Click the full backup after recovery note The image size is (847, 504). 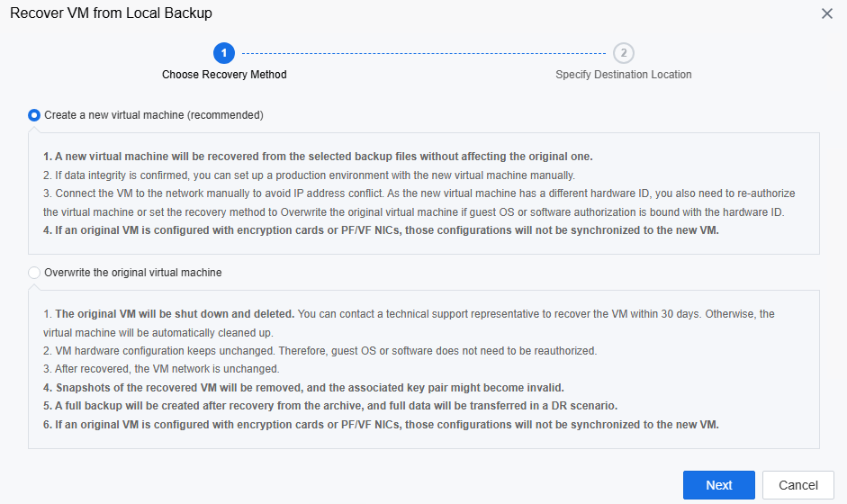pyautogui.click(x=330, y=406)
